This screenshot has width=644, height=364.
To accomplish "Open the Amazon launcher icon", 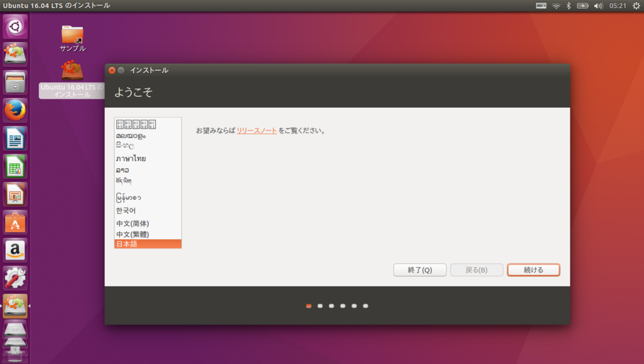I will point(15,250).
